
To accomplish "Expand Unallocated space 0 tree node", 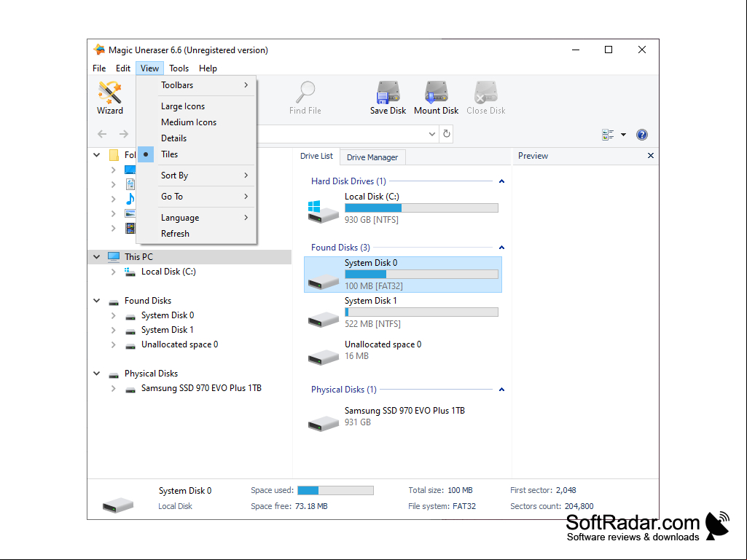I will [114, 344].
